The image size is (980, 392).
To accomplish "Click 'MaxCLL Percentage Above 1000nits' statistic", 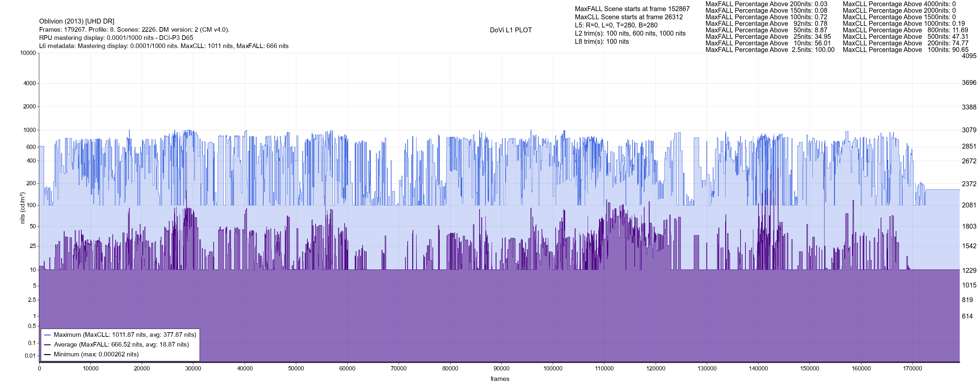I will pyautogui.click(x=904, y=24).
